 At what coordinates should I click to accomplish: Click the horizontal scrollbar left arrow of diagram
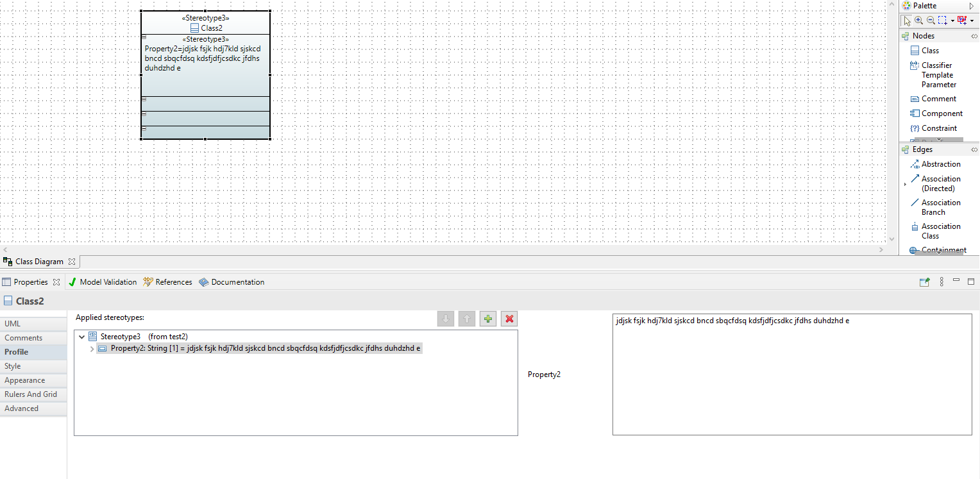coord(5,249)
